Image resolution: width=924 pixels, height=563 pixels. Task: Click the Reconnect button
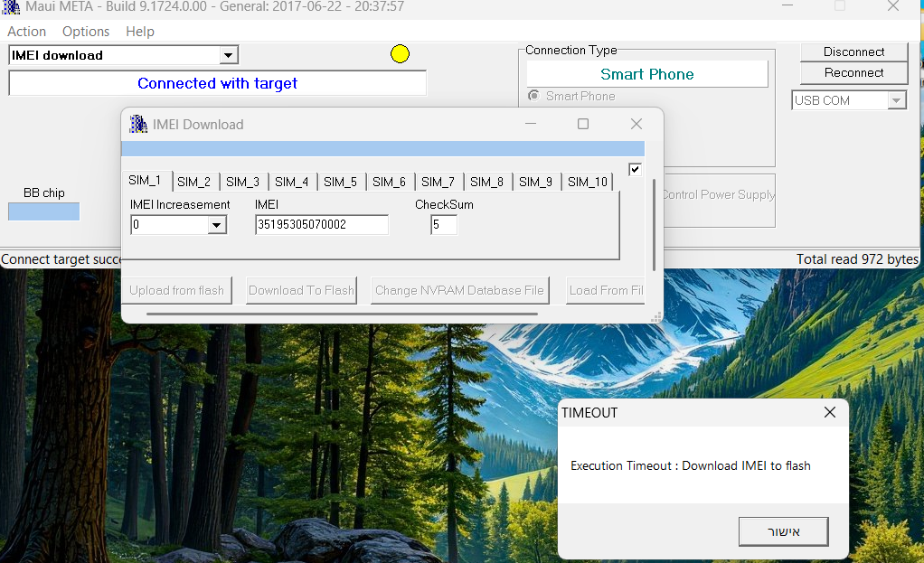point(853,72)
